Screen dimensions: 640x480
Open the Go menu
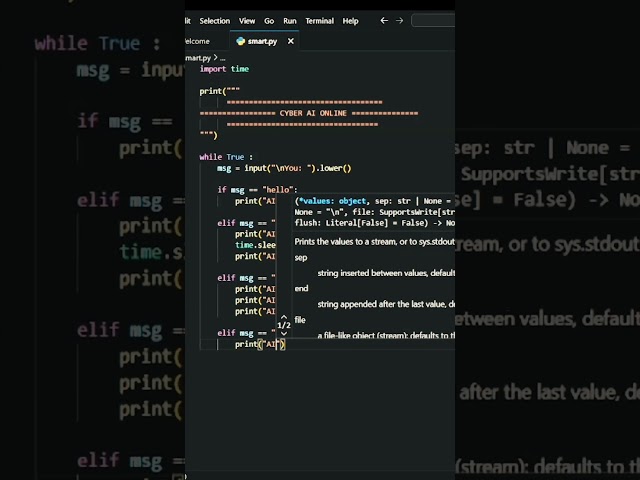(x=269, y=21)
